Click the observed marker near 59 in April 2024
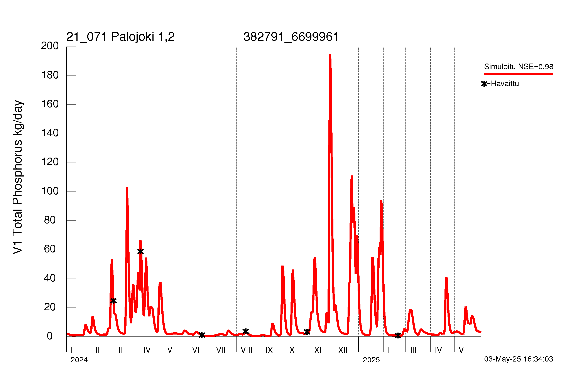588x370 pixels. tap(140, 251)
